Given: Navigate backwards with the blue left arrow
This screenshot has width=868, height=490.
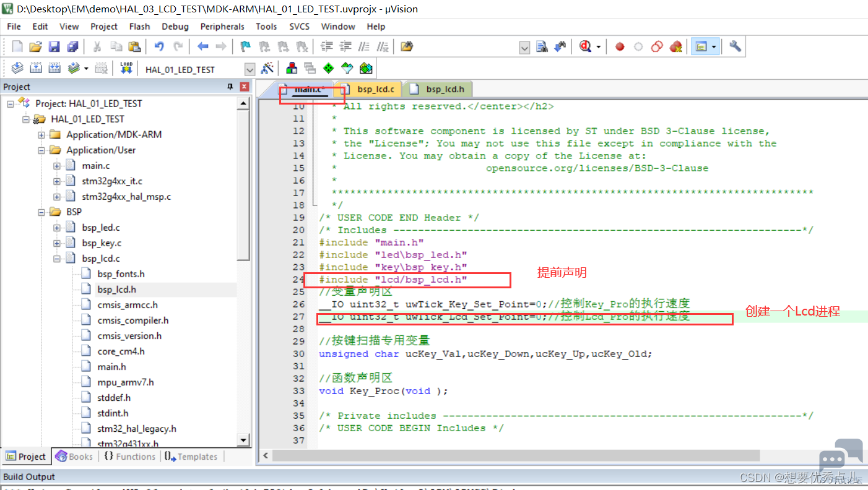Looking at the screenshot, I should 203,46.
